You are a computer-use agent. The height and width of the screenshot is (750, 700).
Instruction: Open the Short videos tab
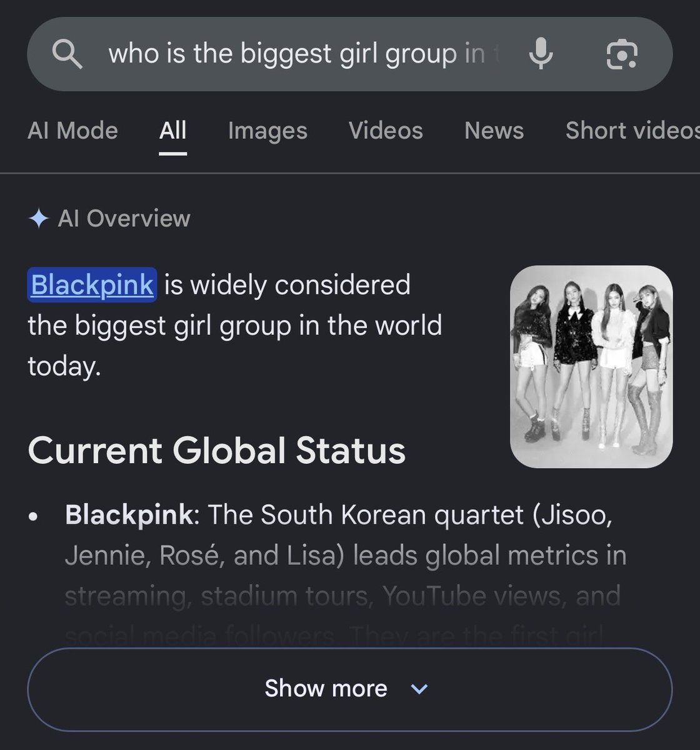click(632, 131)
